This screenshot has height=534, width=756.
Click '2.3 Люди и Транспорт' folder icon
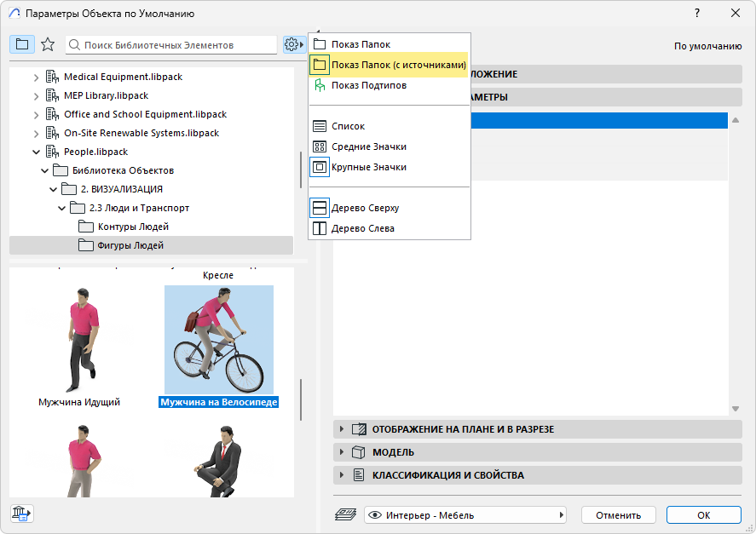pos(78,208)
